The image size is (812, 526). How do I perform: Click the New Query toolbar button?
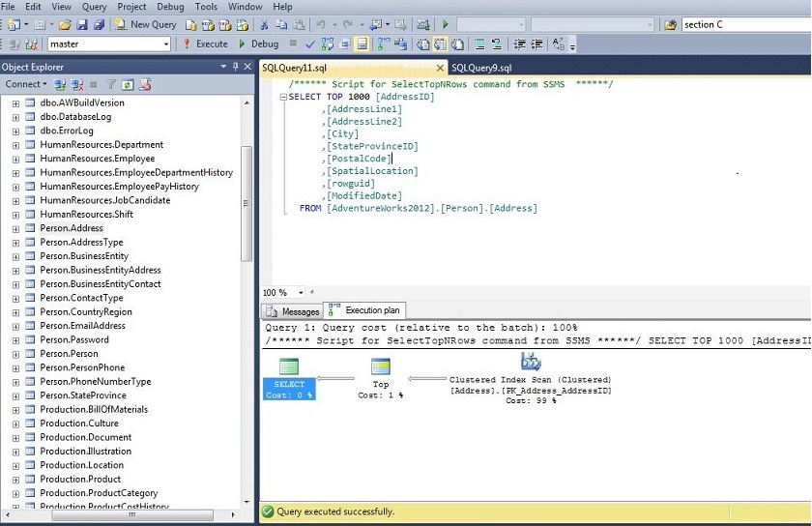146,24
